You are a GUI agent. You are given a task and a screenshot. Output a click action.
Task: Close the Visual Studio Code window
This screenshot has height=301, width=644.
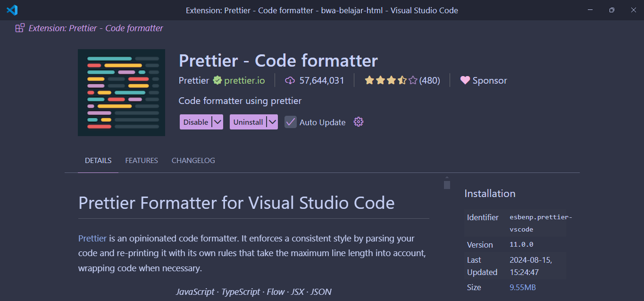pyautogui.click(x=633, y=10)
